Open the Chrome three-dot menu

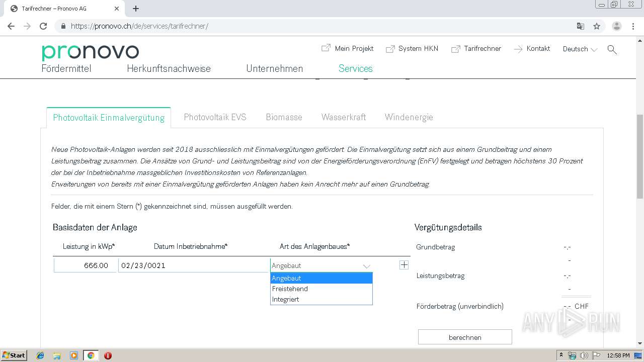pos(633,26)
